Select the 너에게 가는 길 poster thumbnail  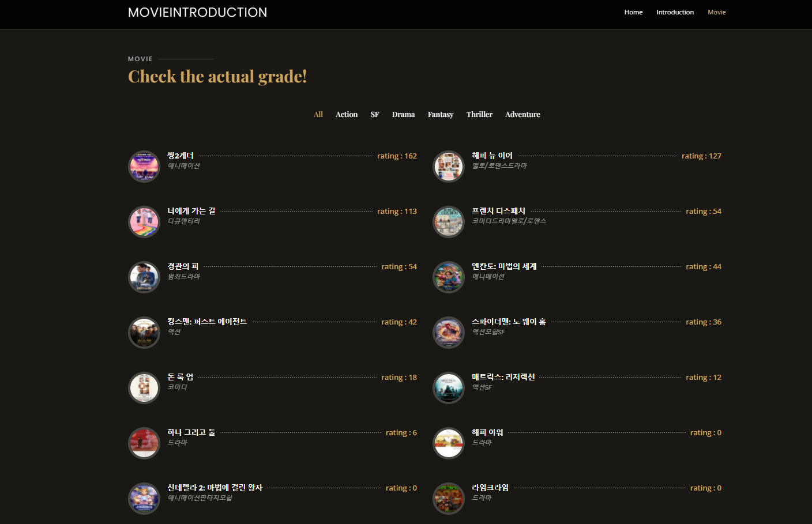(x=144, y=221)
